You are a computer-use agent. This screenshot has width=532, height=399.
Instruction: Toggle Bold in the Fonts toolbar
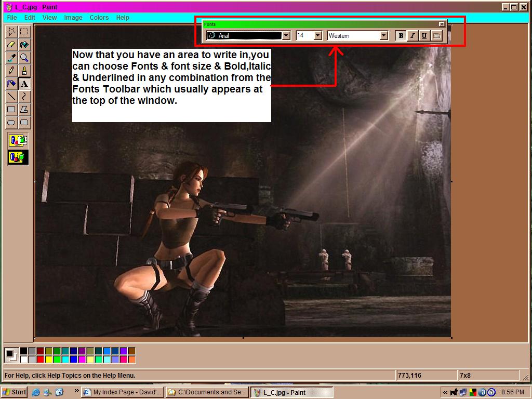coord(401,36)
